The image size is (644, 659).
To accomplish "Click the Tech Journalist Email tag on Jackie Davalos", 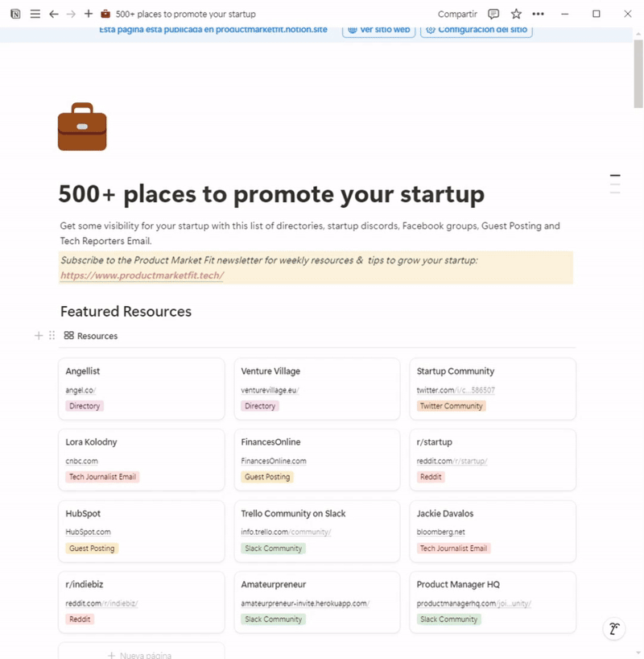I will (x=453, y=549).
